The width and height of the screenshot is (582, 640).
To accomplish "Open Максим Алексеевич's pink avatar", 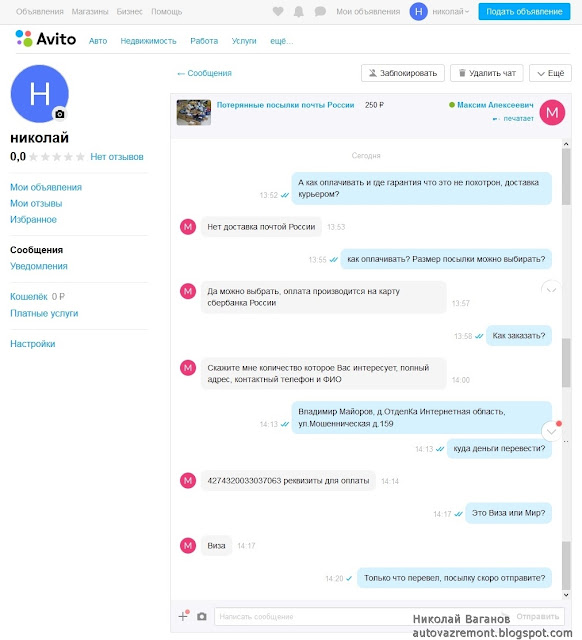I will tap(552, 112).
